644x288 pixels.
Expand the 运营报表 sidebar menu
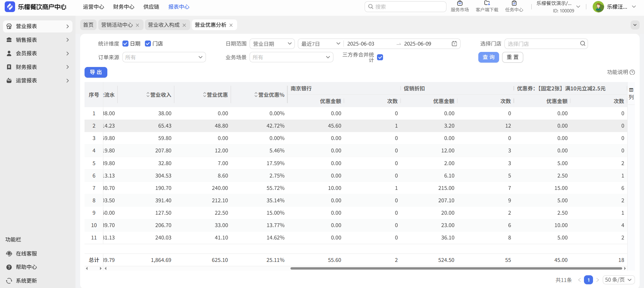pyautogui.click(x=38, y=80)
